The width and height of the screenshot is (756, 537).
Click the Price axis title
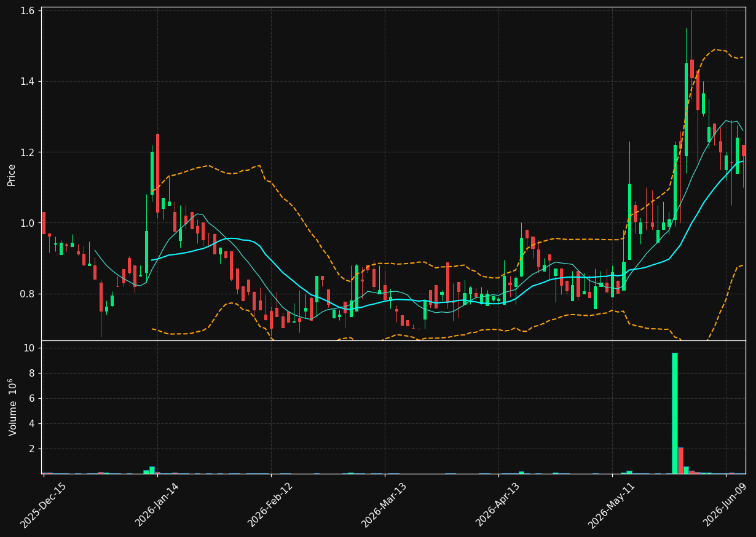point(12,174)
